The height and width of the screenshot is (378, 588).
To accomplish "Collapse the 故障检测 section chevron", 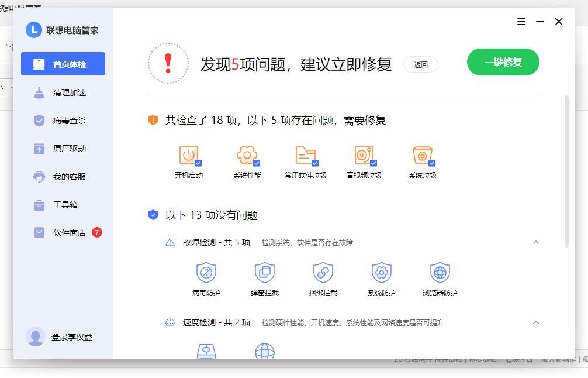I will pyautogui.click(x=536, y=242).
